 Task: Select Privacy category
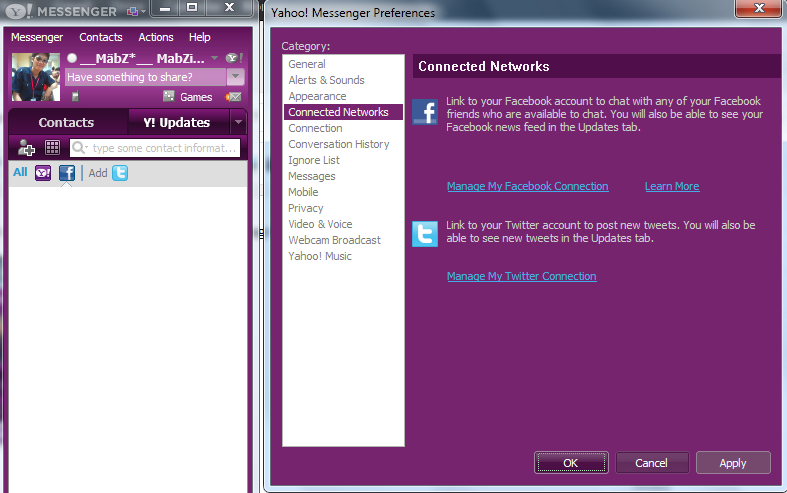coord(343,208)
